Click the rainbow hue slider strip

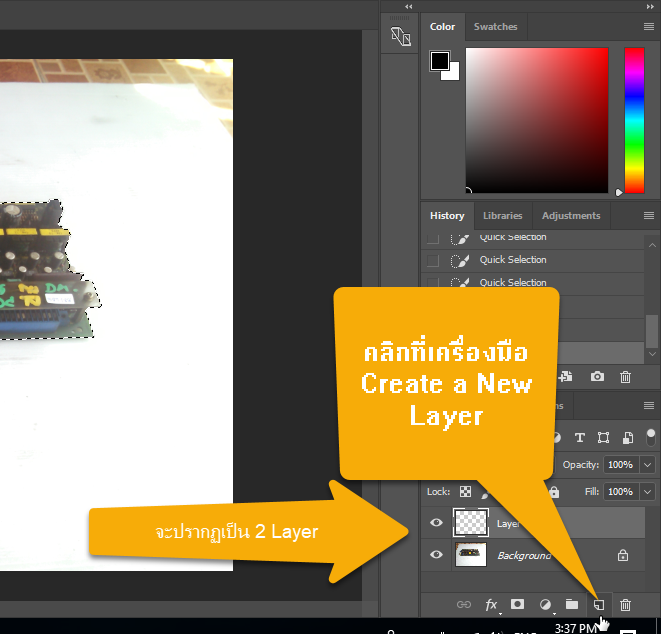click(x=634, y=120)
